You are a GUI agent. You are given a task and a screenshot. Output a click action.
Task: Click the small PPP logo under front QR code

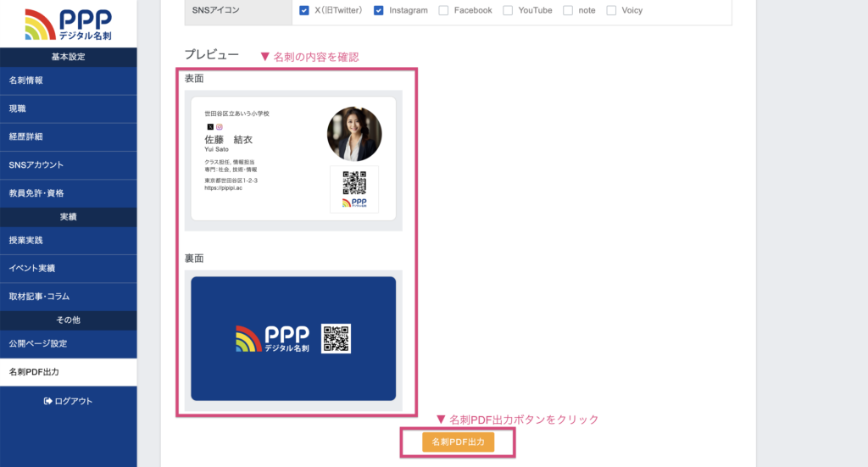point(354,203)
